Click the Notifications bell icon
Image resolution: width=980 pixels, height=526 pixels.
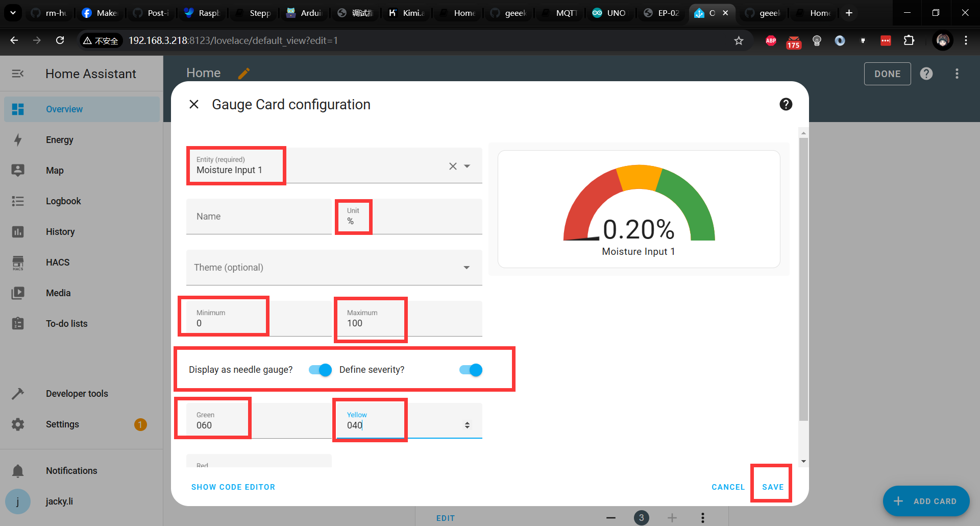[18, 471]
